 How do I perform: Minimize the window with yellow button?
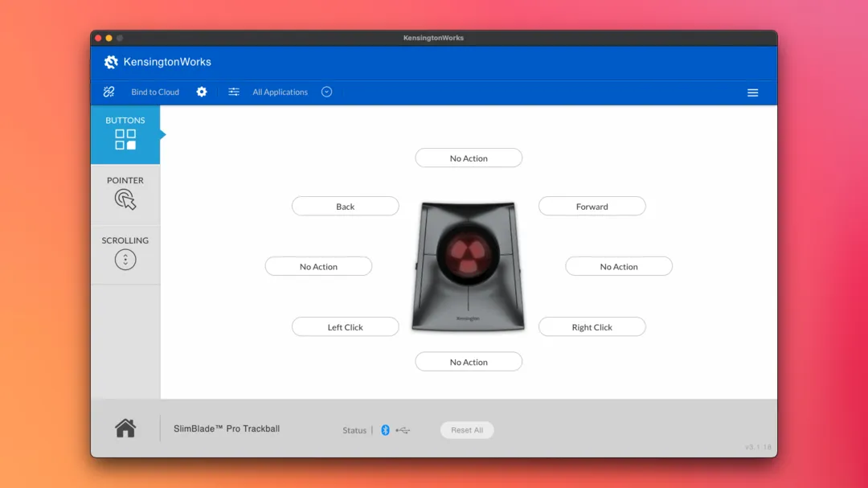tap(109, 39)
